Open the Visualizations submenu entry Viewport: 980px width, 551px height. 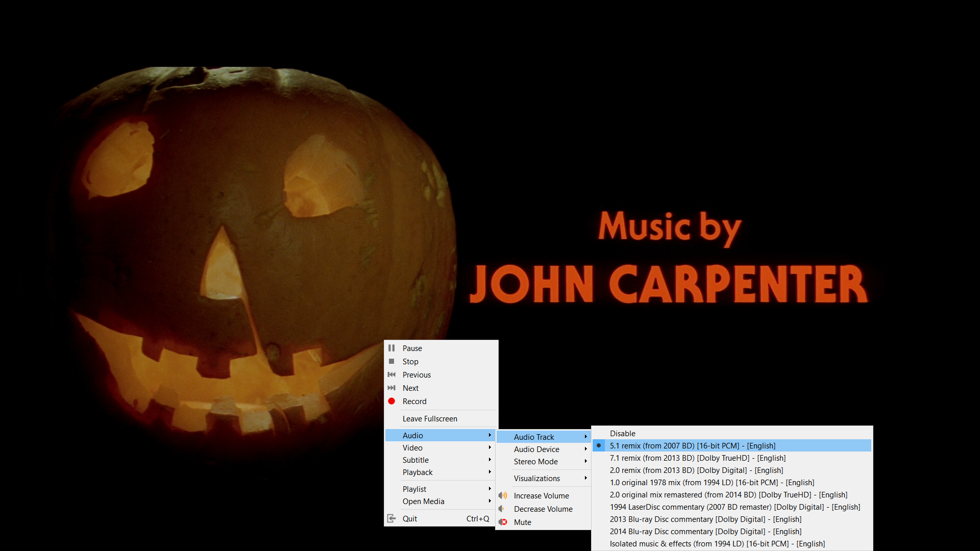click(543, 478)
